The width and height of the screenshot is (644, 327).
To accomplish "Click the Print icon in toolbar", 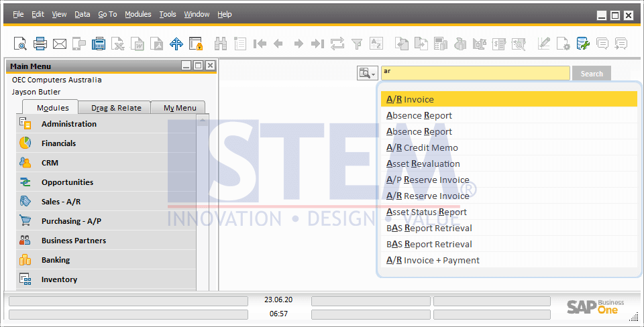I will (40, 44).
